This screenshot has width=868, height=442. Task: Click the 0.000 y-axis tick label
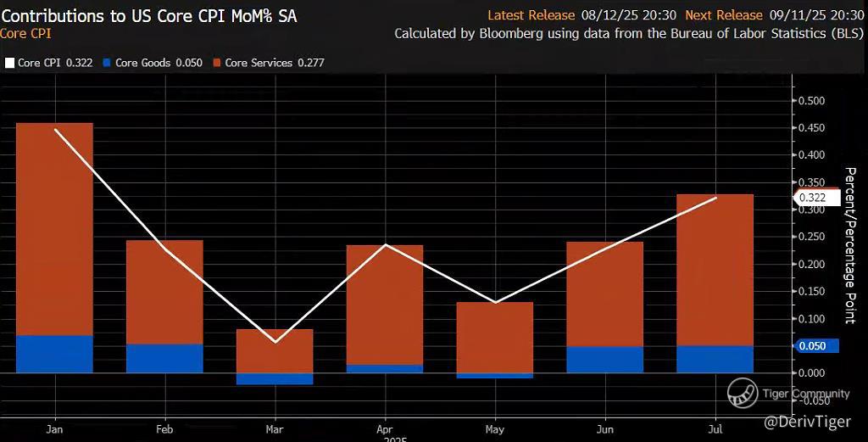click(x=812, y=372)
